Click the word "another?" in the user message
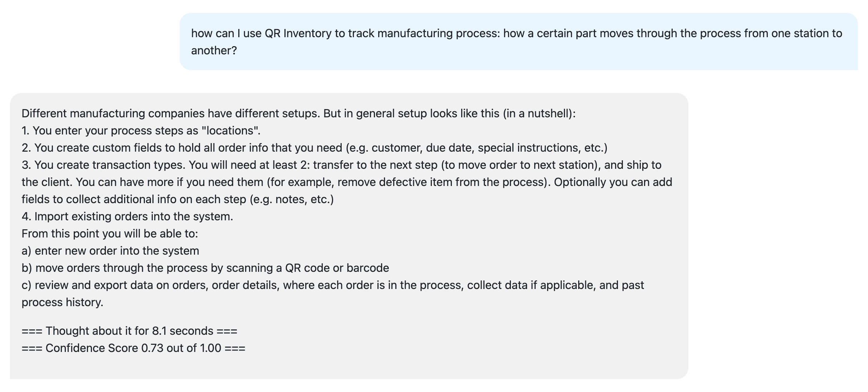 (x=214, y=50)
